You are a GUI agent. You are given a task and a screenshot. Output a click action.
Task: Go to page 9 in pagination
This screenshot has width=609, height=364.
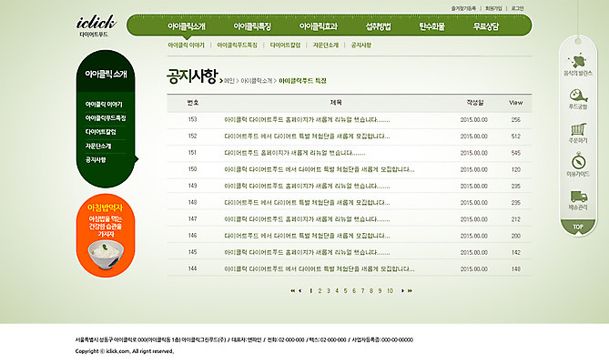(x=380, y=290)
